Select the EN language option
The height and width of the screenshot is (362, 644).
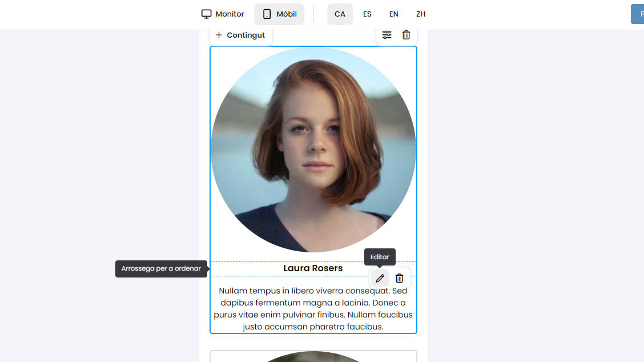(393, 14)
